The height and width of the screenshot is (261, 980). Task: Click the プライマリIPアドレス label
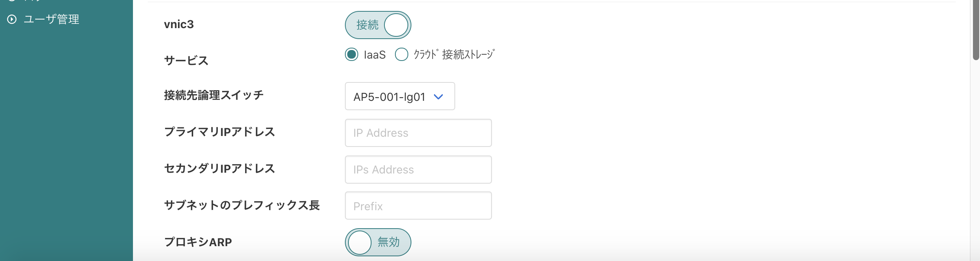point(219,132)
